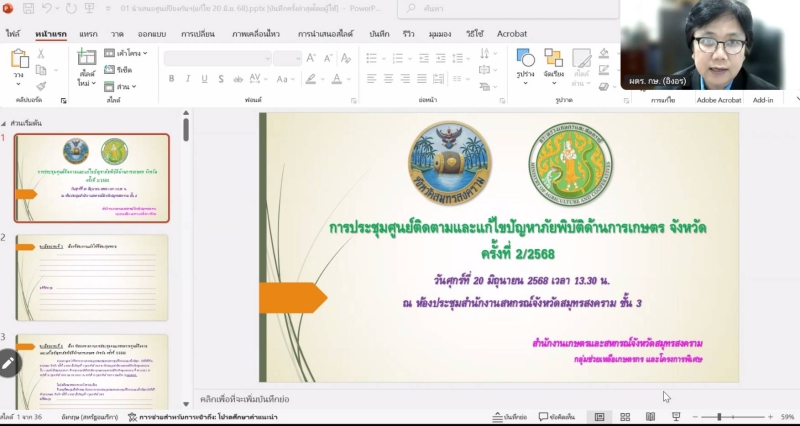Screen dimensions: 800x426
Task: Toggle Italic text formatting
Action: click(187, 79)
